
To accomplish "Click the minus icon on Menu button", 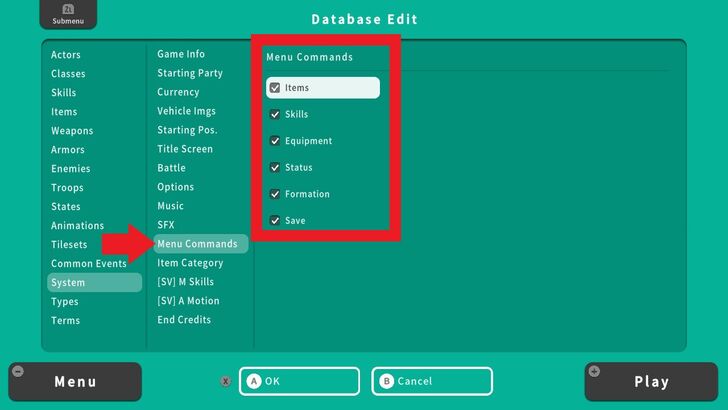I will tap(18, 371).
